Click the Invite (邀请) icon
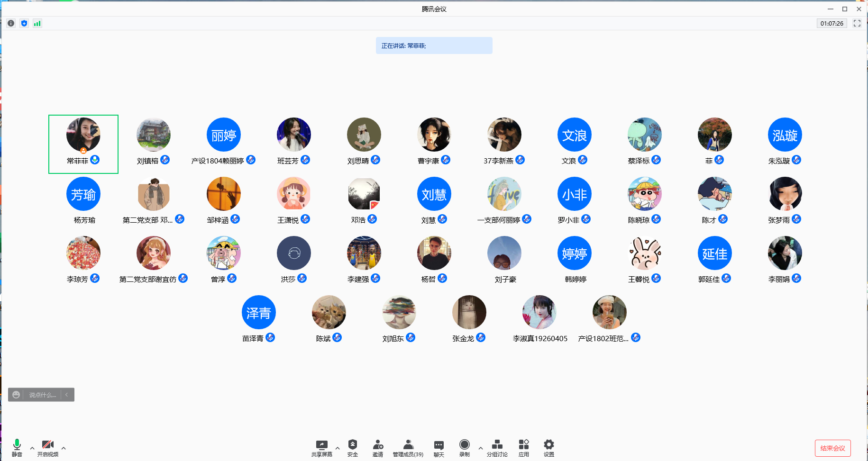The height and width of the screenshot is (461, 868). tap(378, 447)
